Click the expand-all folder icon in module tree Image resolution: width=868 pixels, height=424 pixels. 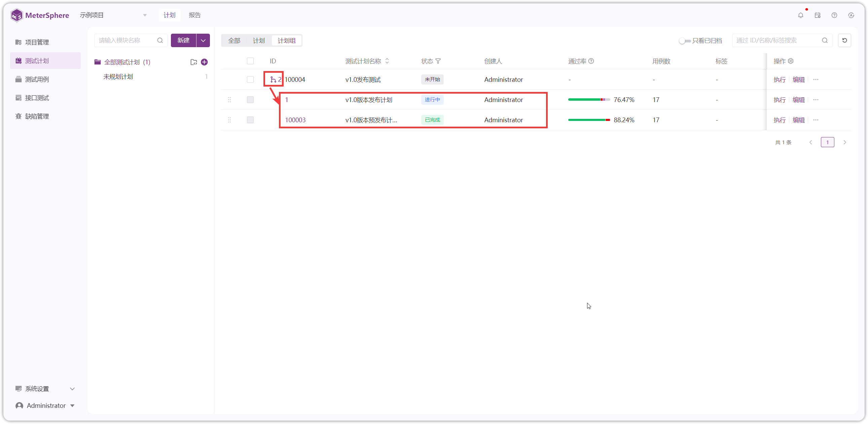(193, 62)
